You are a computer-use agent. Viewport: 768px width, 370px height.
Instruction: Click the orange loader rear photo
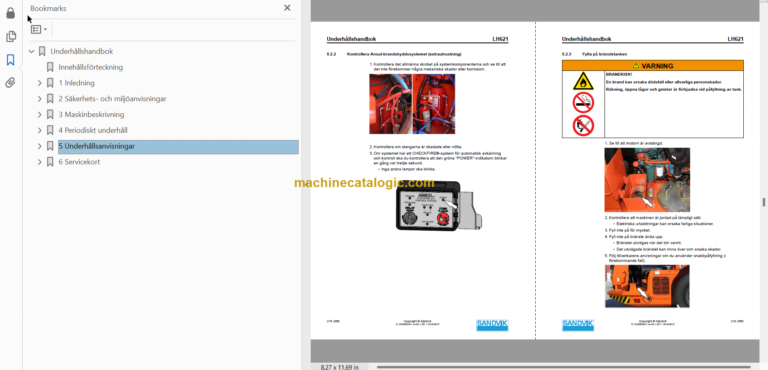(647, 286)
